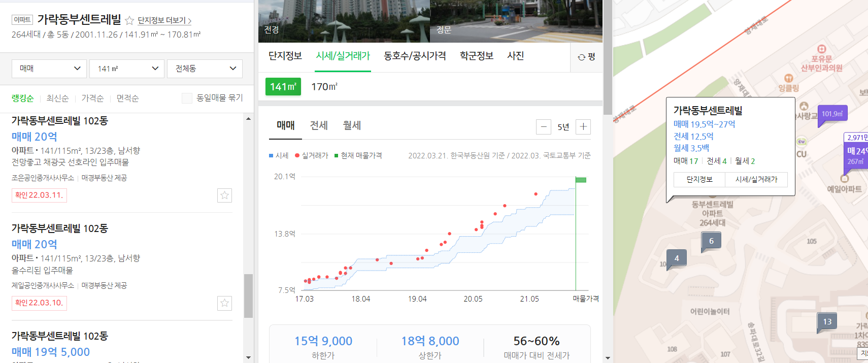Click the 예일아파트 map pin
This screenshot has width=868, height=363.
click(845, 178)
